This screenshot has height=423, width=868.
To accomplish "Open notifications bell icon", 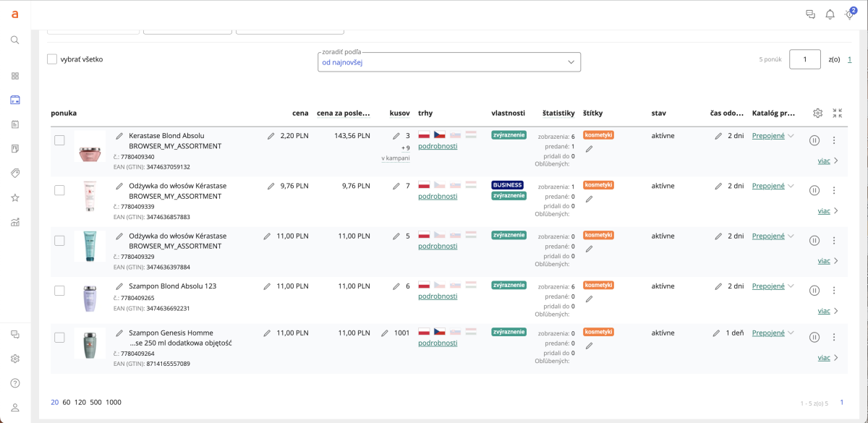I will (x=830, y=14).
